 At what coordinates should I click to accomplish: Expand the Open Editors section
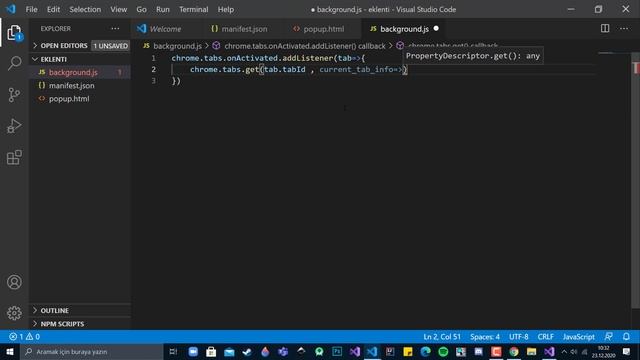point(64,46)
